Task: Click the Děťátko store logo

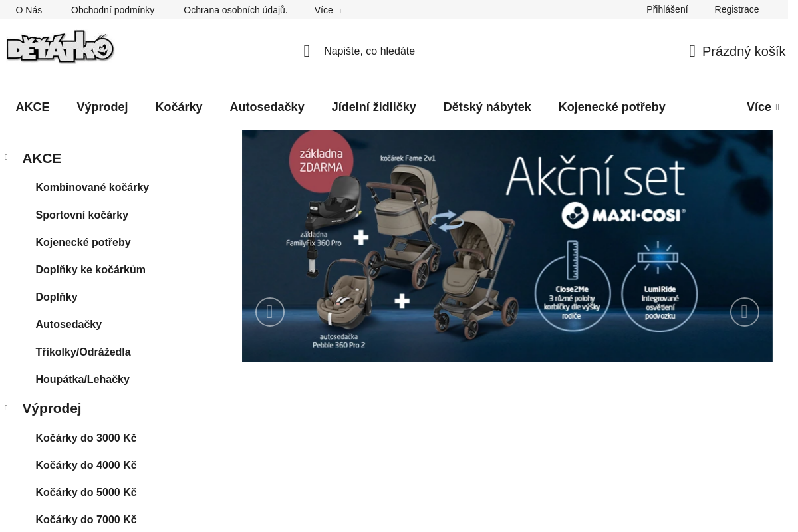Action: tap(61, 47)
